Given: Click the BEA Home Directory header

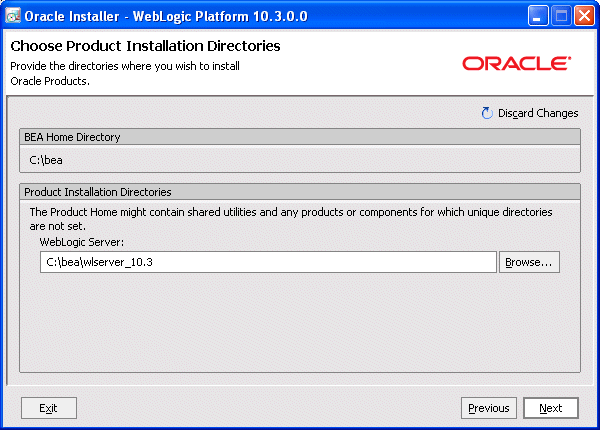Looking at the screenshot, I should point(300,137).
